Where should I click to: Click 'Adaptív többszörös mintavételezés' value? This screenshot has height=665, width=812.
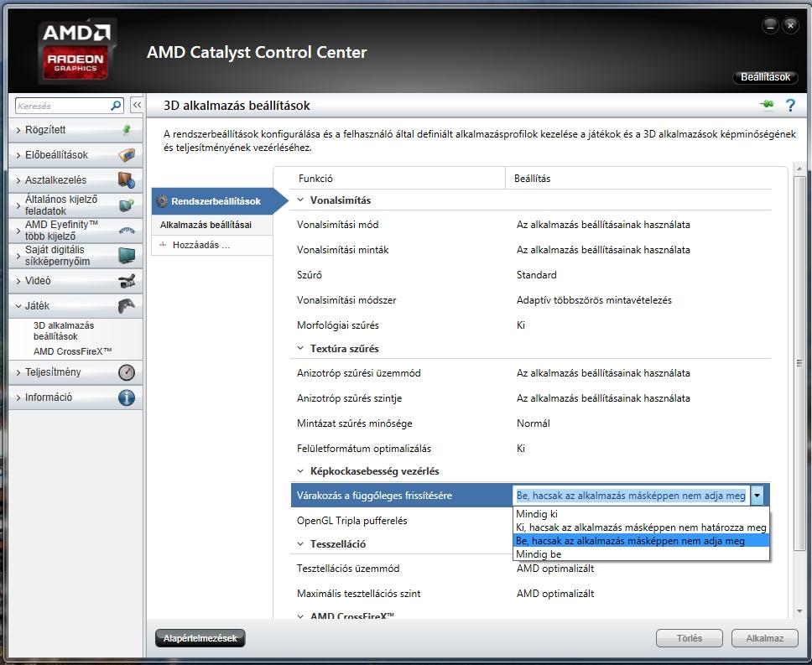pos(594,300)
